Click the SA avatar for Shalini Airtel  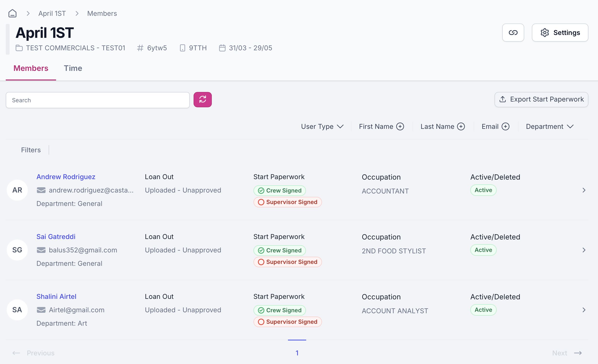[x=17, y=310]
